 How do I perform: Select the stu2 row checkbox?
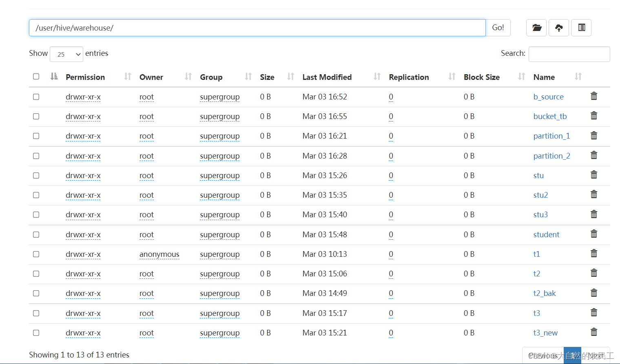[36, 195]
